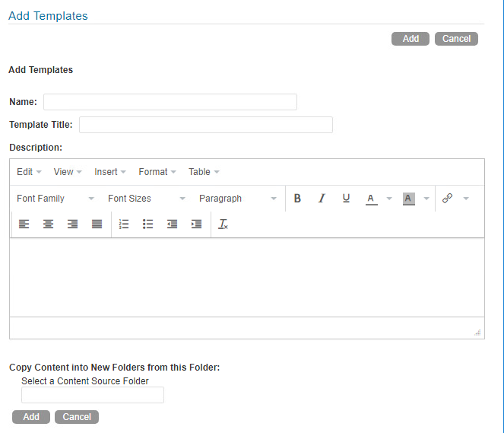Focus the Template Title input field

point(205,125)
